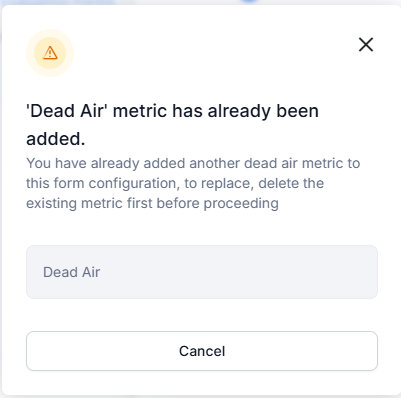Click the Cancel label text
401x398 pixels.
(x=202, y=351)
